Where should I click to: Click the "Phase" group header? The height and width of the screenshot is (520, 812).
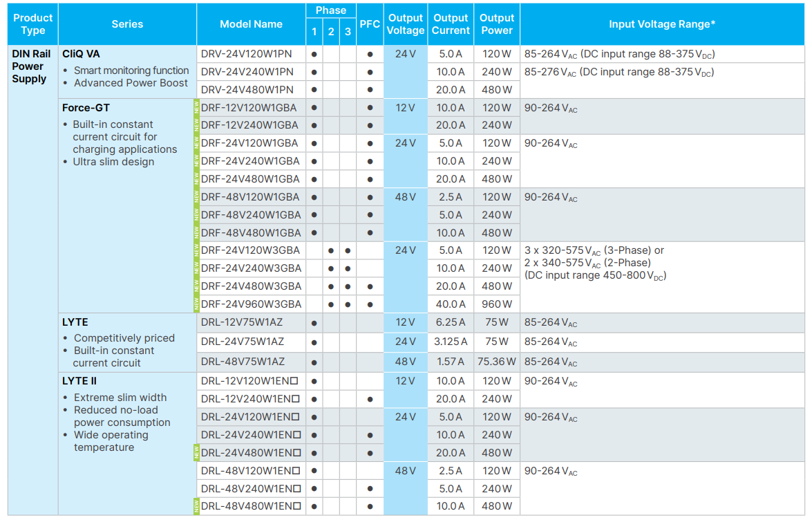tap(331, 10)
